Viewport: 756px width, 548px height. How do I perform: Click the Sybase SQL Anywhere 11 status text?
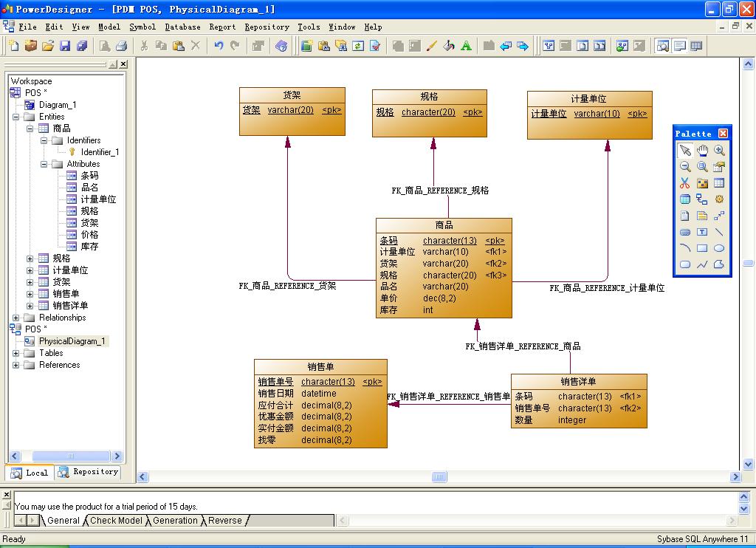(x=702, y=539)
